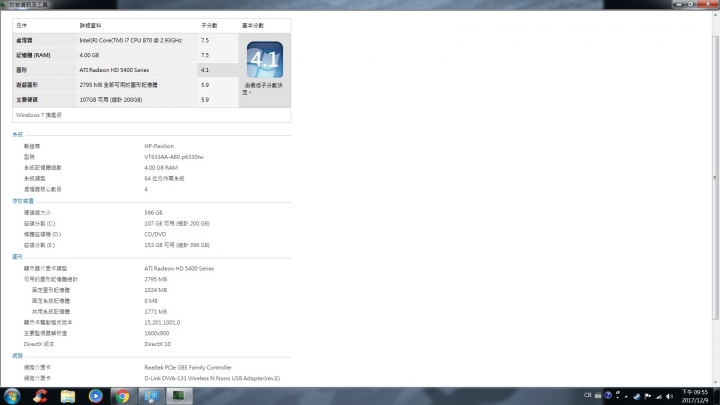This screenshot has height=405, width=720.
Task: Open the Windows Start menu orb
Action: click(12, 396)
